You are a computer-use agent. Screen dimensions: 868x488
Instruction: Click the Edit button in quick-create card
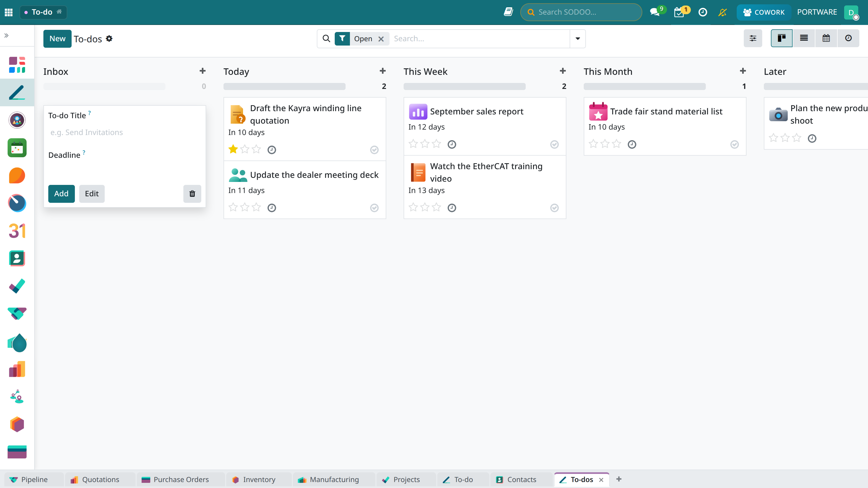tap(92, 194)
